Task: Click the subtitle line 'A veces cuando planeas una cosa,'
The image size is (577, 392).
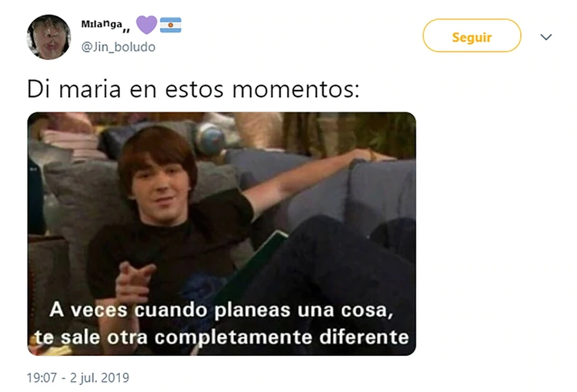Action: coord(221,310)
